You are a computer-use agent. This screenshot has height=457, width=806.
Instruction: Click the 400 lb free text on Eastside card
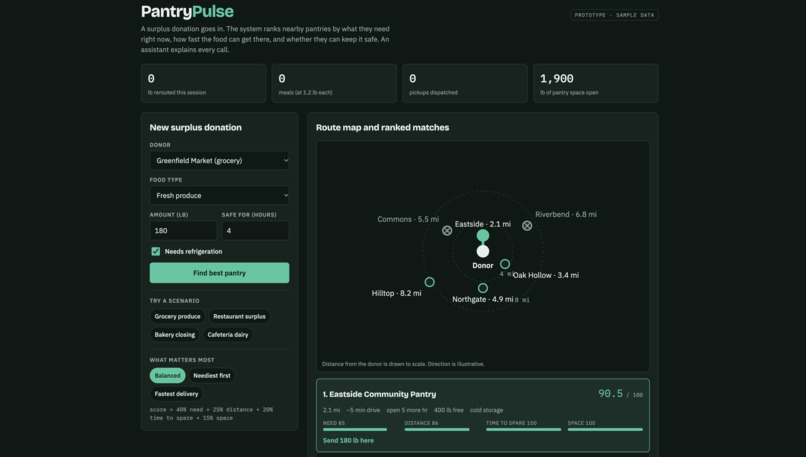pyautogui.click(x=448, y=410)
